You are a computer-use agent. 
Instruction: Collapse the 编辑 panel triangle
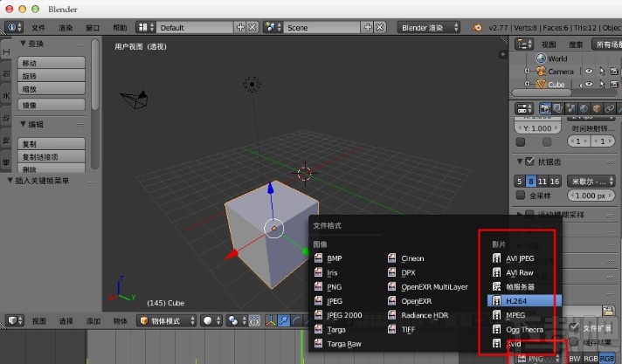click(23, 124)
